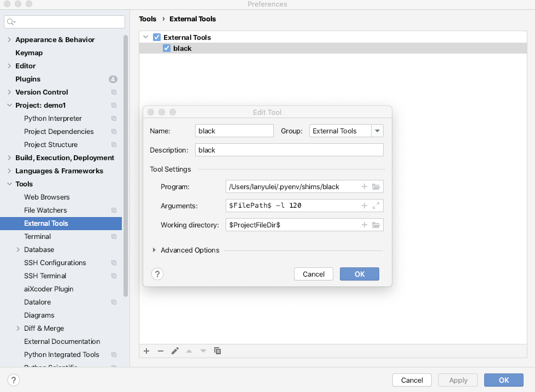Open aiXcoder Plugin settings
Image resolution: width=535 pixels, height=392 pixels.
[x=49, y=289]
